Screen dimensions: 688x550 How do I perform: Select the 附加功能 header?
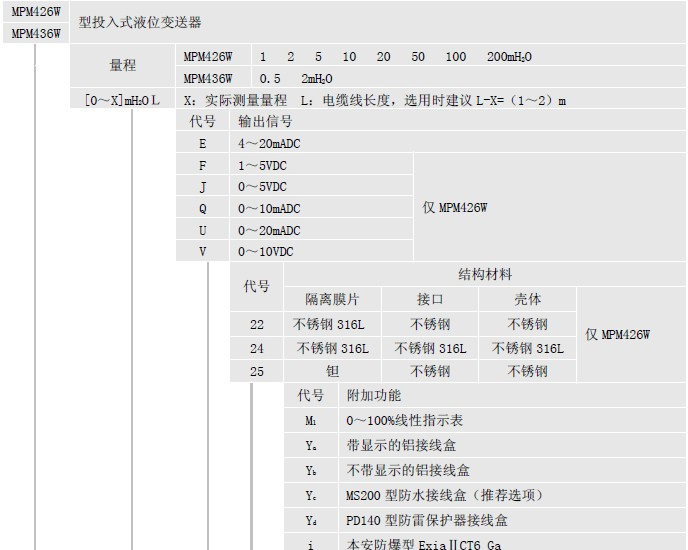tap(374, 396)
